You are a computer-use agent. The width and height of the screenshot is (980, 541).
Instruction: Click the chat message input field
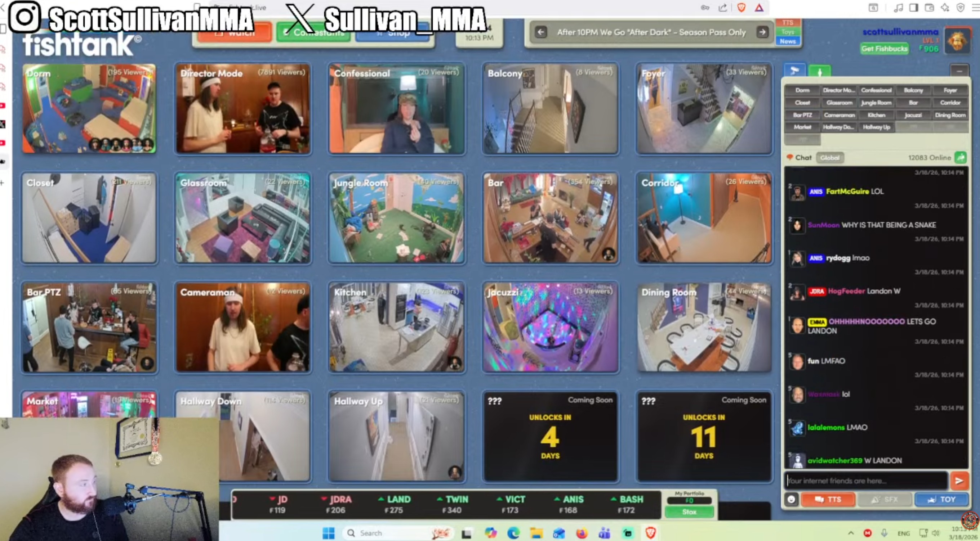[865, 481]
